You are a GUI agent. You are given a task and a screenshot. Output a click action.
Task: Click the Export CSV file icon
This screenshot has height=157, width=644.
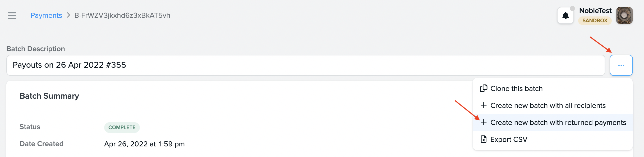pyautogui.click(x=484, y=139)
